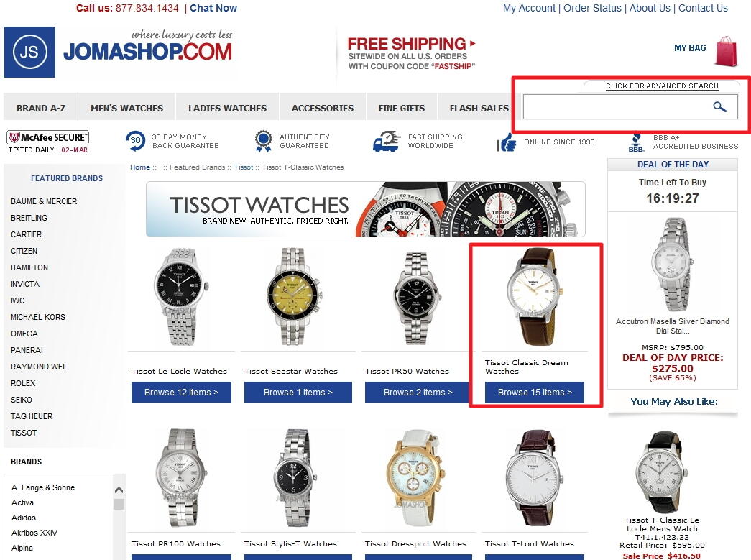This screenshot has width=751, height=560.
Task: Open Flash Sales menu
Action: coord(479,108)
